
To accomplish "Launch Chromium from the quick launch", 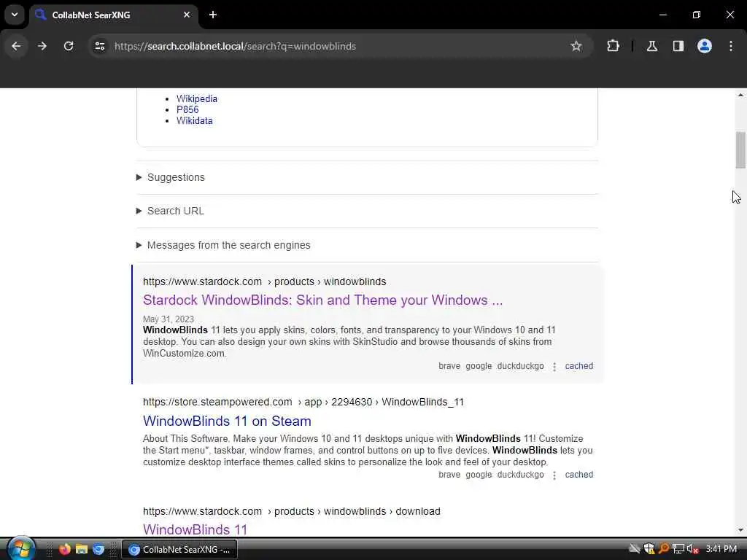I will tap(98, 549).
